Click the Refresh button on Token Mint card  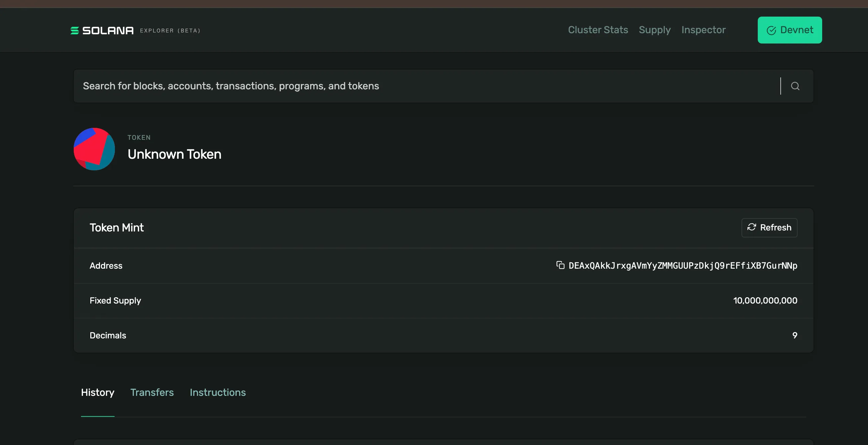(x=769, y=227)
